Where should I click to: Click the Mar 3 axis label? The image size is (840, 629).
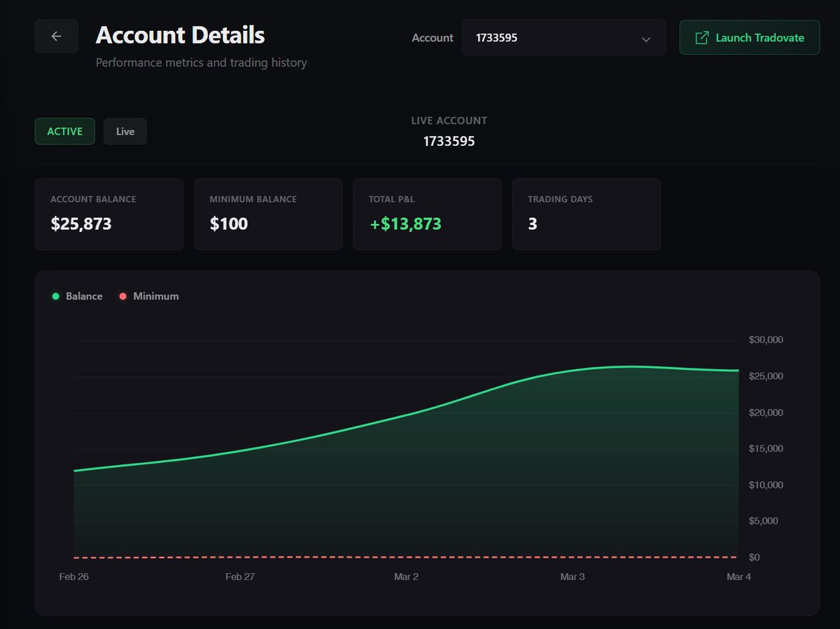pyautogui.click(x=573, y=576)
